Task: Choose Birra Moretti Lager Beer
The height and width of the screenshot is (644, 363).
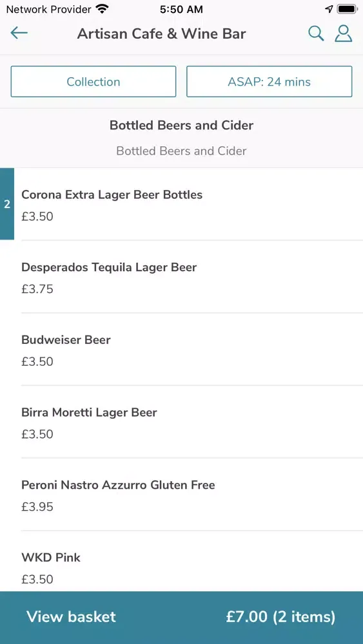Action: tap(181, 422)
